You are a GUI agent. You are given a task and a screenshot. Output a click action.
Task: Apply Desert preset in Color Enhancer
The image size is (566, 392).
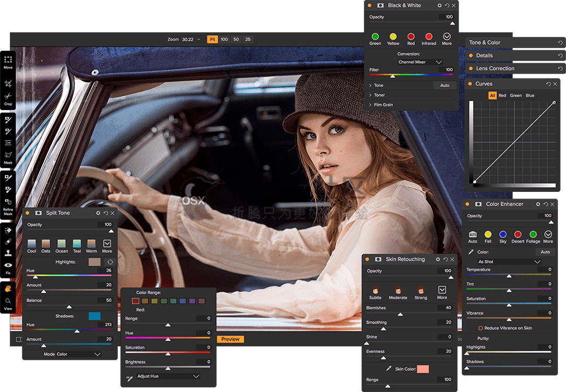click(x=517, y=234)
